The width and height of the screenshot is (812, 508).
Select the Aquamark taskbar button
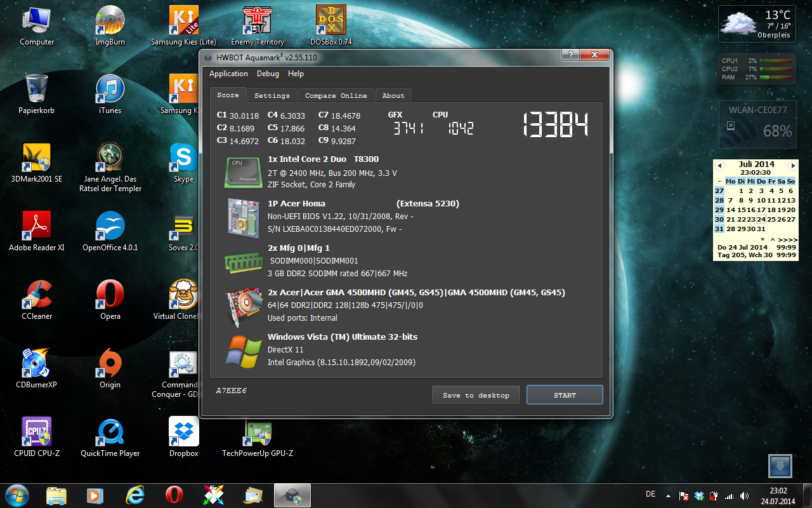click(292, 495)
